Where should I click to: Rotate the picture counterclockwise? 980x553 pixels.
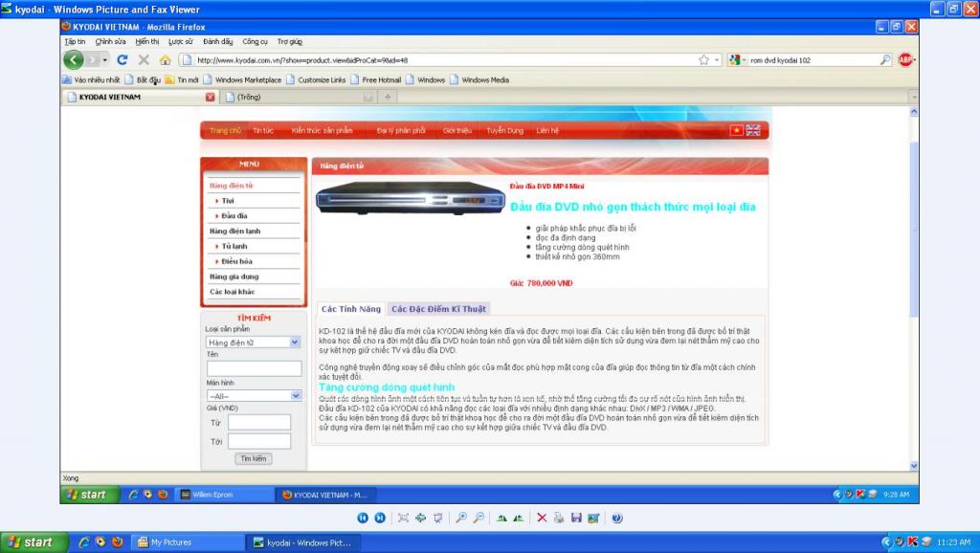(519, 518)
